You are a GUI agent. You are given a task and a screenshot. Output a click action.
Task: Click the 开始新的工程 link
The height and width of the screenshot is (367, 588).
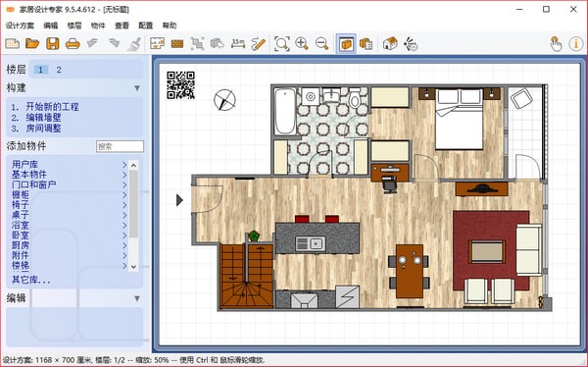(52, 107)
